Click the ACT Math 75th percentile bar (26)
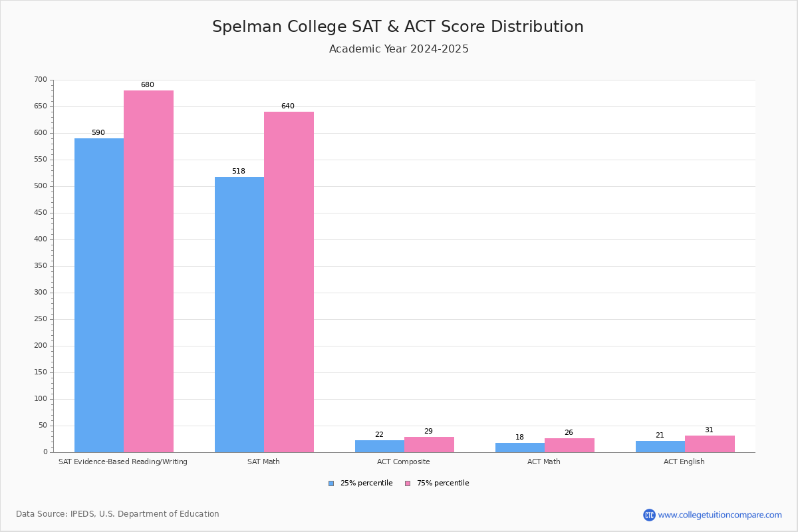Viewport: 798px width, 532px height. [x=569, y=446]
